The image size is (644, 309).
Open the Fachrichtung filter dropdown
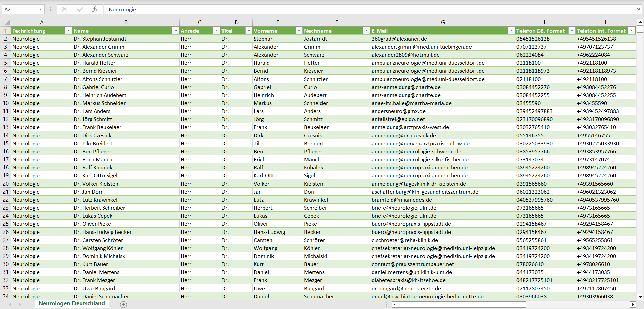(x=68, y=31)
